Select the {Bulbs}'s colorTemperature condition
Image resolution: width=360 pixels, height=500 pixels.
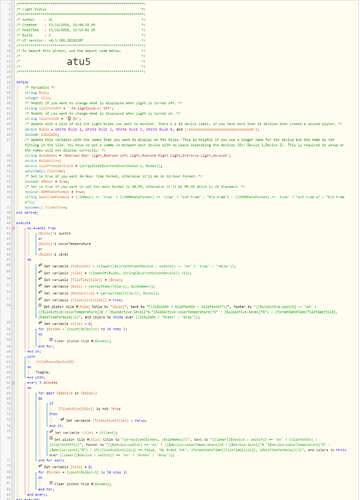[x=65, y=244]
